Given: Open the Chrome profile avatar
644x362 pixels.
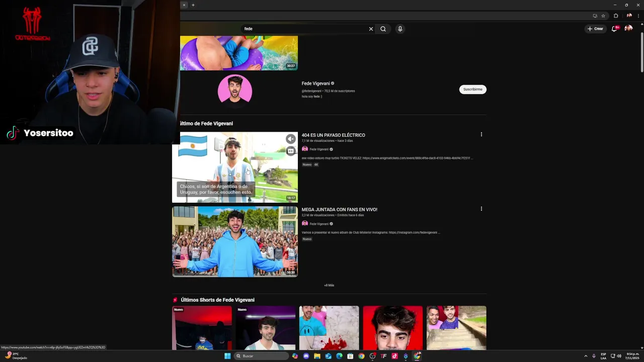Looking at the screenshot, I should (629, 16).
